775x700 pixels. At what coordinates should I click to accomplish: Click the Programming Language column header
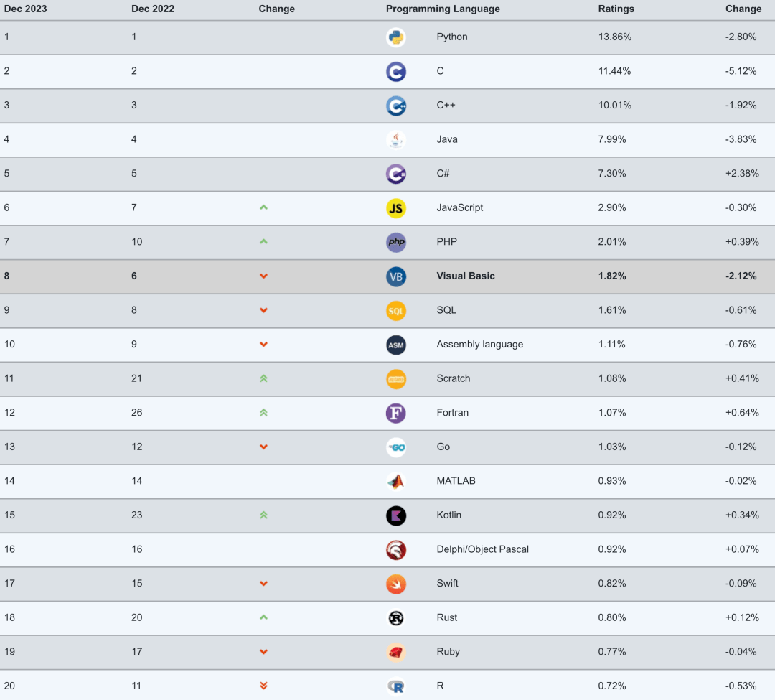point(443,9)
